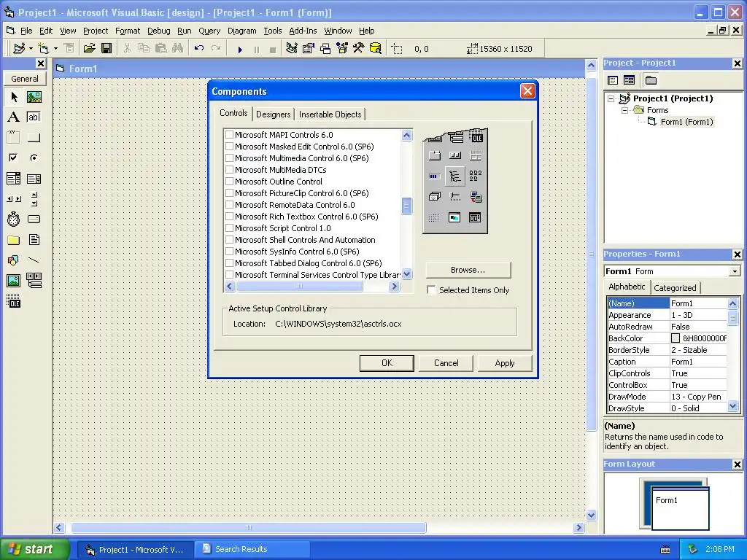Click the Find binoculars toolbar icon

(178, 49)
